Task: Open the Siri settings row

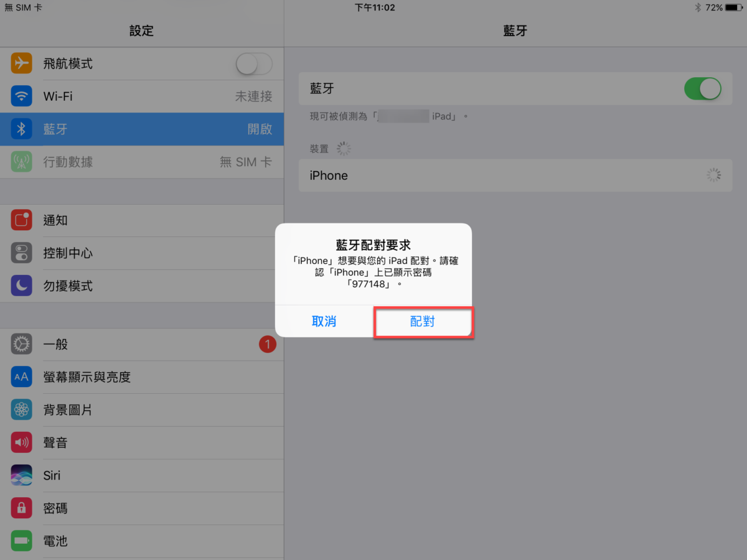Action: [x=142, y=475]
